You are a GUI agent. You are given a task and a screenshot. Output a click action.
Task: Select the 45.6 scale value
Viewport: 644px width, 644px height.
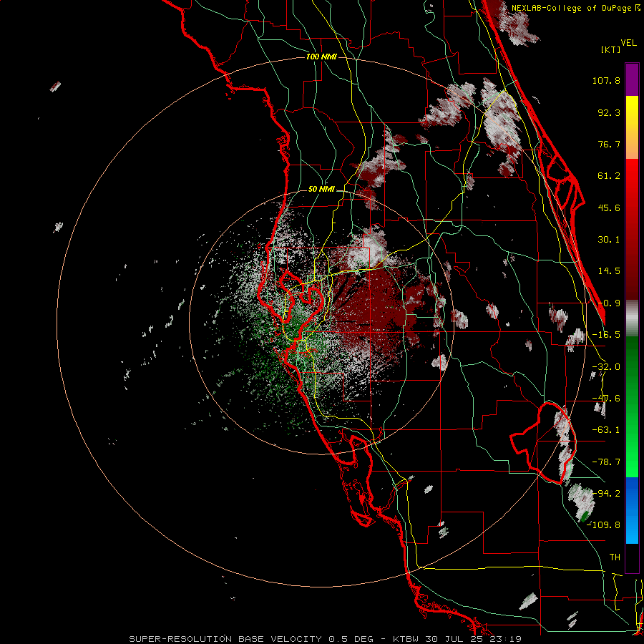609,208
